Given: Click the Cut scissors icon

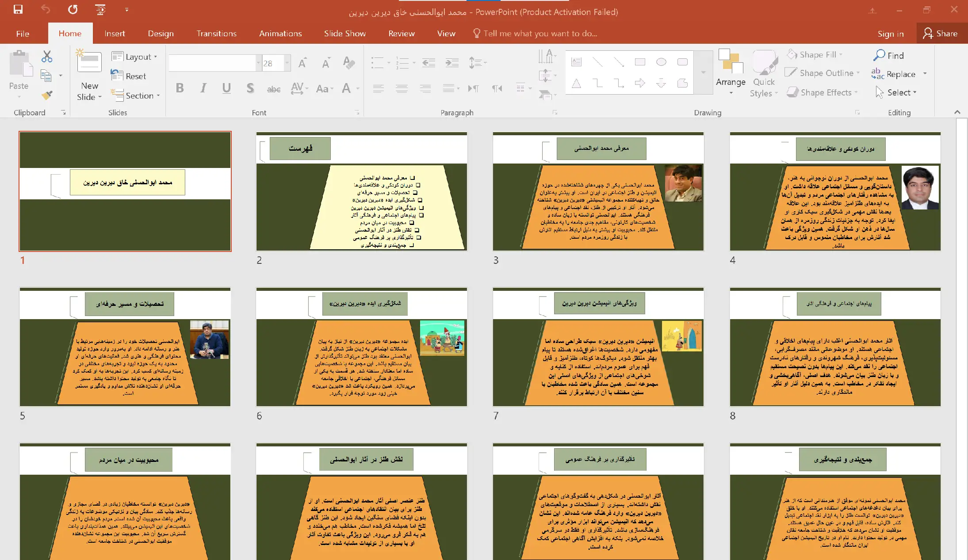Looking at the screenshot, I should [x=47, y=56].
